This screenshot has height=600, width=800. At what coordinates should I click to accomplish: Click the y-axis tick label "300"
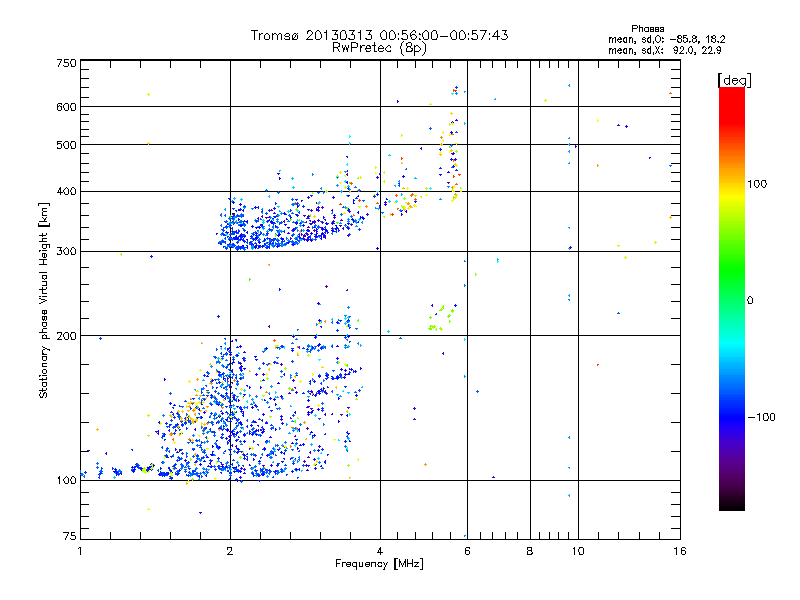coord(66,252)
